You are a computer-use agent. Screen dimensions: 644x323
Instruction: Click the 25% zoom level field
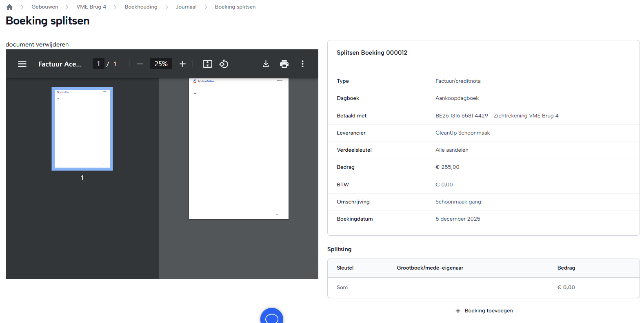(x=161, y=64)
